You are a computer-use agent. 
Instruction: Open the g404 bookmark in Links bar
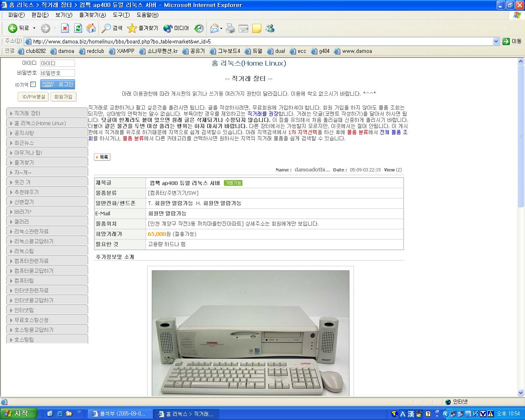click(x=321, y=51)
